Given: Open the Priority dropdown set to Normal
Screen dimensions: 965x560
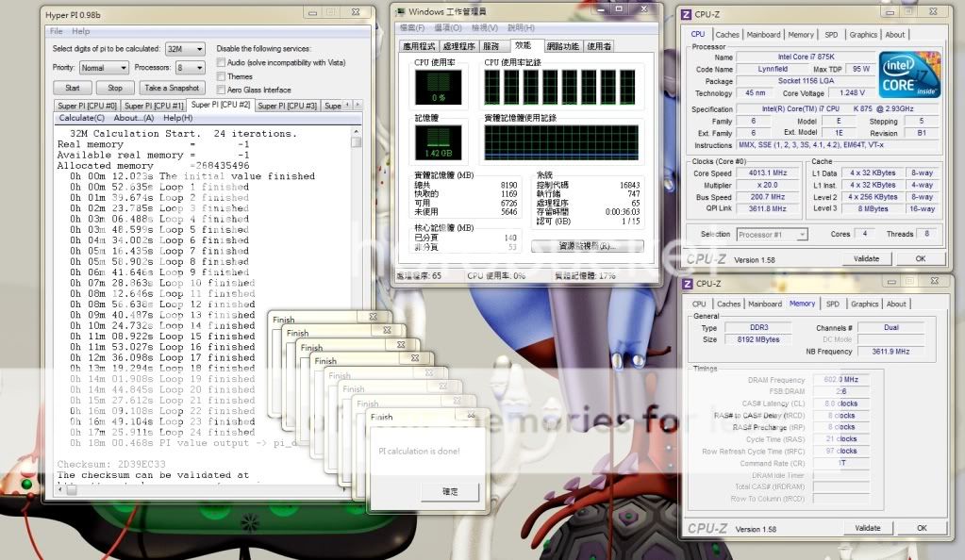Looking at the screenshot, I should tap(104, 68).
